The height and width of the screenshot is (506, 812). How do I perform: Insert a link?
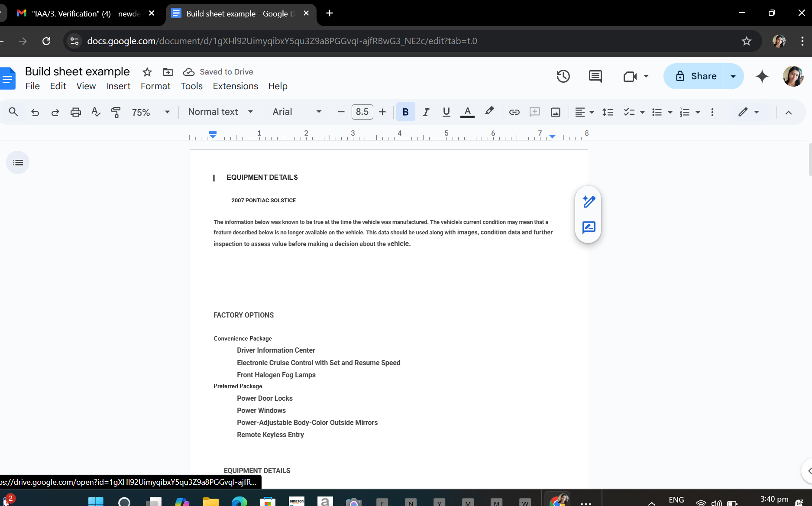tap(514, 112)
